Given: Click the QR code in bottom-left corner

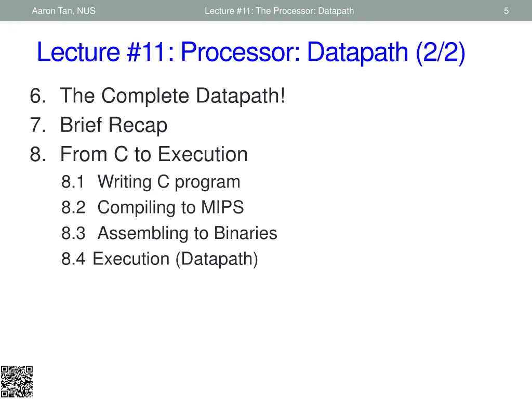Looking at the screenshot, I should [x=17, y=382].
